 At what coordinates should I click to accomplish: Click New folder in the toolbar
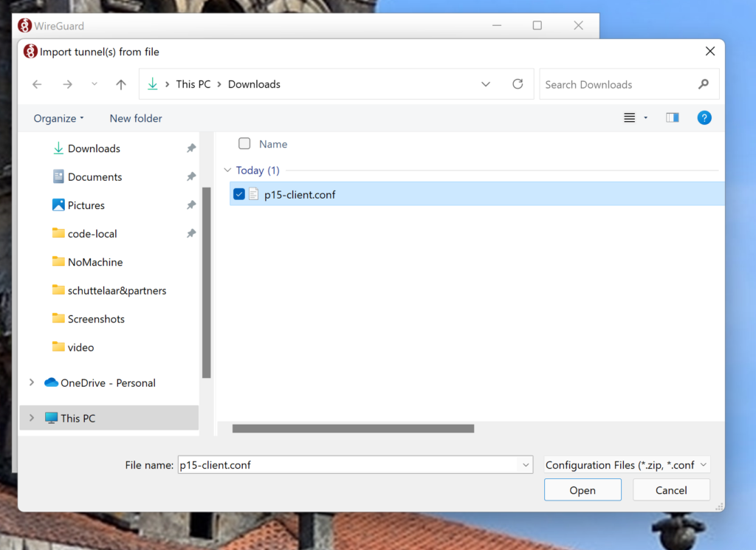tap(136, 118)
